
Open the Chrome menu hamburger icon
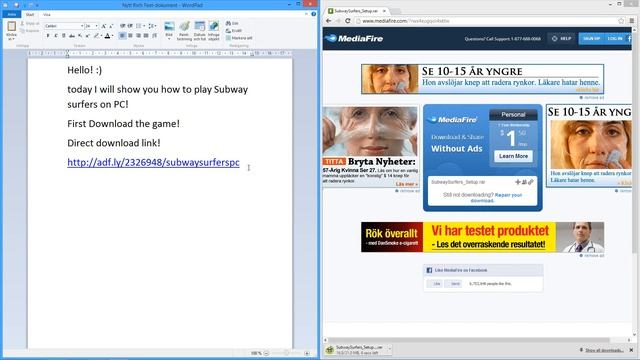(x=632, y=21)
